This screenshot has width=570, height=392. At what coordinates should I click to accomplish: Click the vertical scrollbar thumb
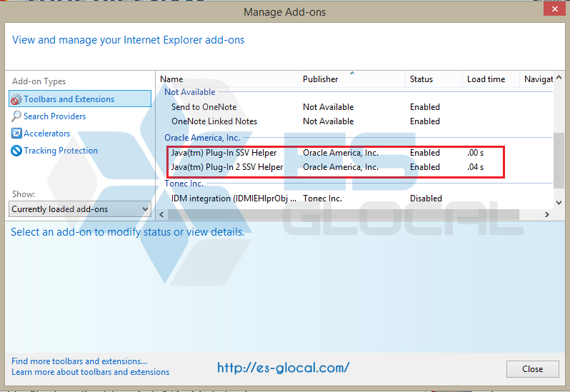pos(559,161)
